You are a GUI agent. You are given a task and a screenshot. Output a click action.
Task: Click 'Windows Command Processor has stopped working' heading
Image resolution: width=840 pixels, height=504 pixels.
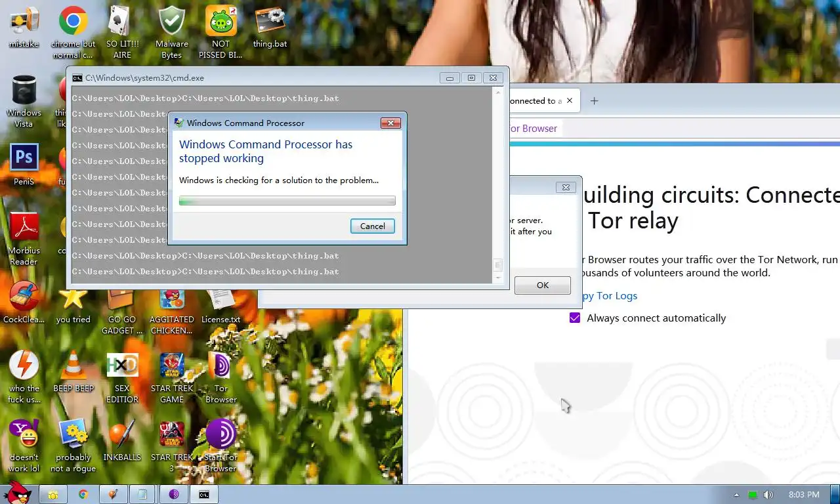(x=266, y=151)
